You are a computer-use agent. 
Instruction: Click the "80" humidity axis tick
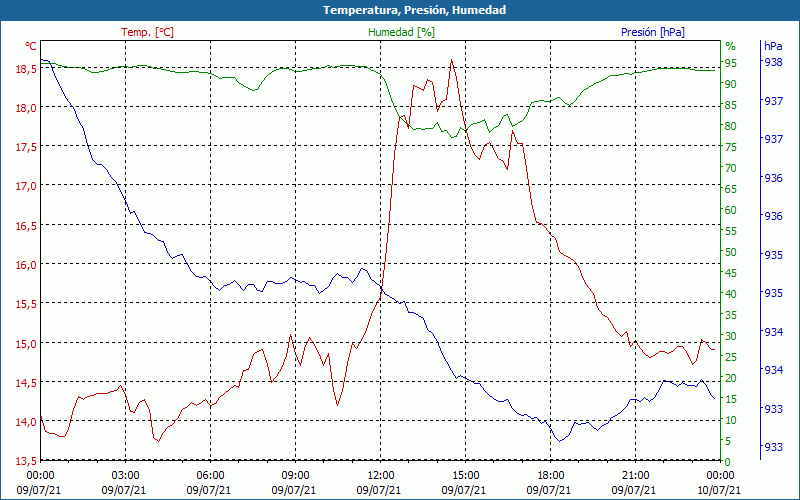point(731,126)
